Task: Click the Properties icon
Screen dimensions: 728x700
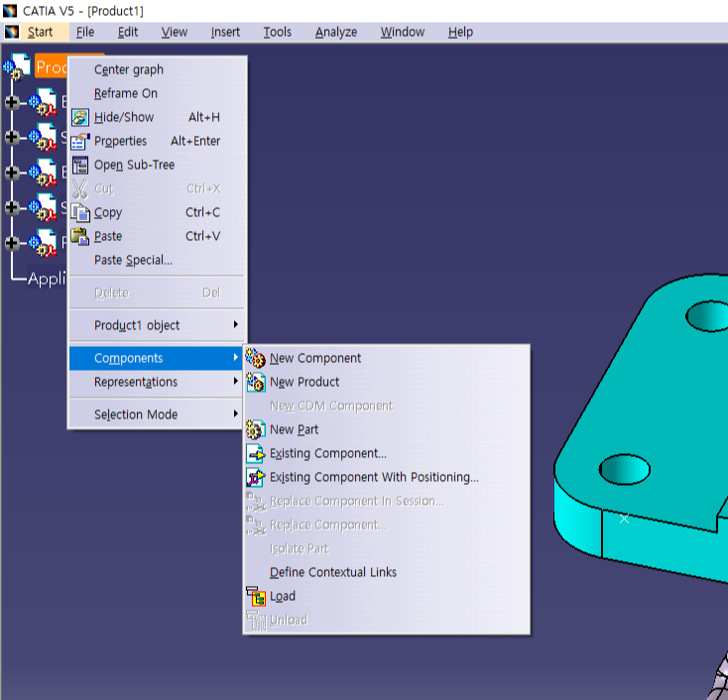Action: tap(80, 141)
